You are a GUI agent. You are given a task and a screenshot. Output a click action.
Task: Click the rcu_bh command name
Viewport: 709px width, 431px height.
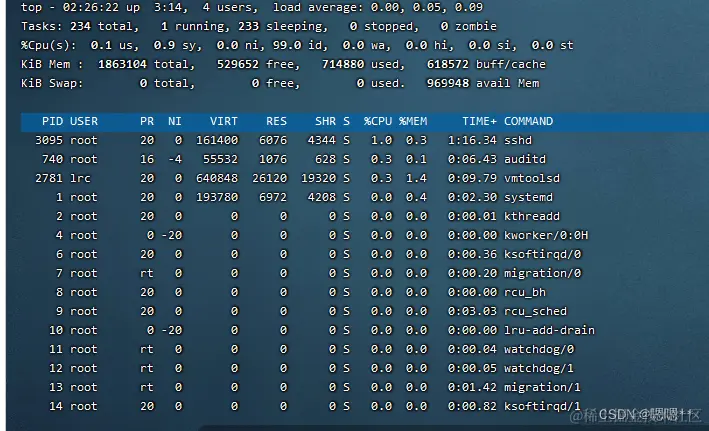pos(525,292)
